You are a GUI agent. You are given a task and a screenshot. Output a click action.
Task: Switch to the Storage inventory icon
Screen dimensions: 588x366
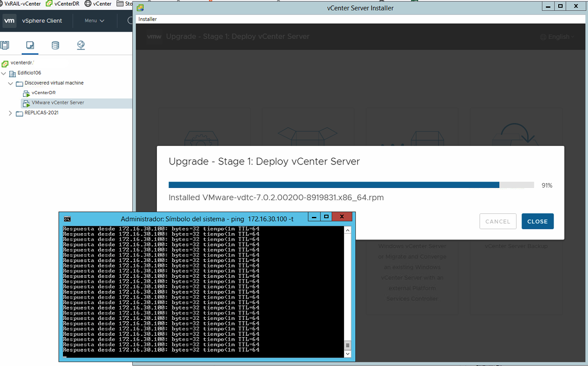pos(55,45)
